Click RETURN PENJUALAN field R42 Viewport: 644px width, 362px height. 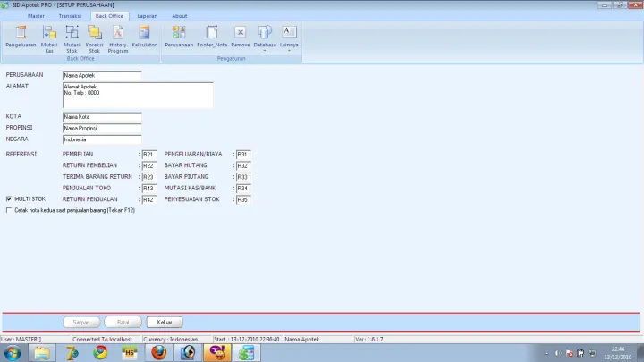[149, 199]
